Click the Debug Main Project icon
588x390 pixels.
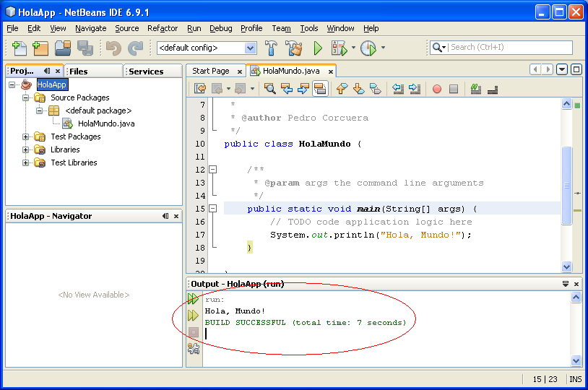(x=339, y=48)
